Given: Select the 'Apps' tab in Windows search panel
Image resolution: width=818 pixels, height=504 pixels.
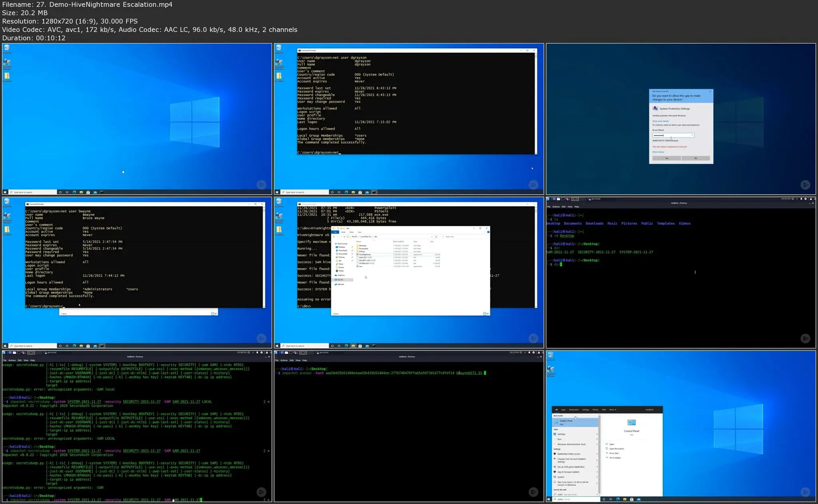Looking at the screenshot, I should (x=563, y=409).
